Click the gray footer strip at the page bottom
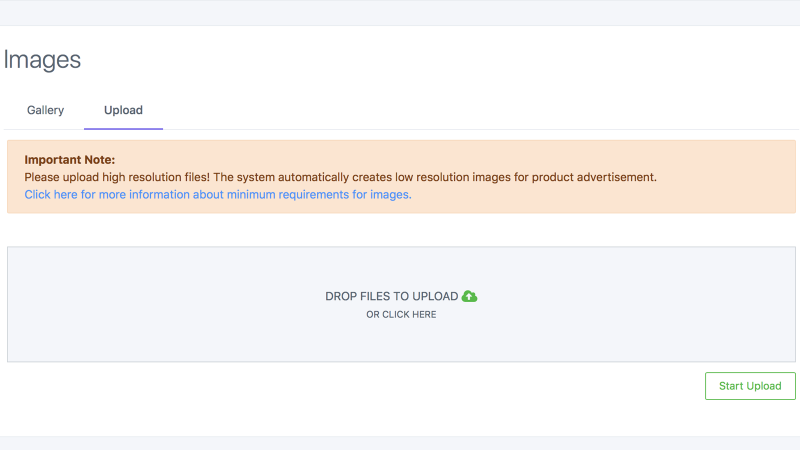Viewport: 800px width, 450px height. tap(400, 443)
